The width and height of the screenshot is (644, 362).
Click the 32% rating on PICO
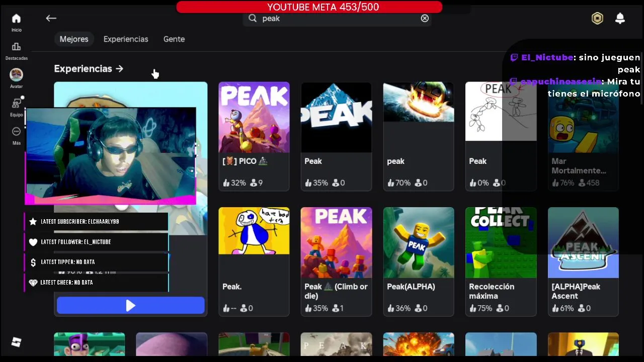[x=234, y=183]
